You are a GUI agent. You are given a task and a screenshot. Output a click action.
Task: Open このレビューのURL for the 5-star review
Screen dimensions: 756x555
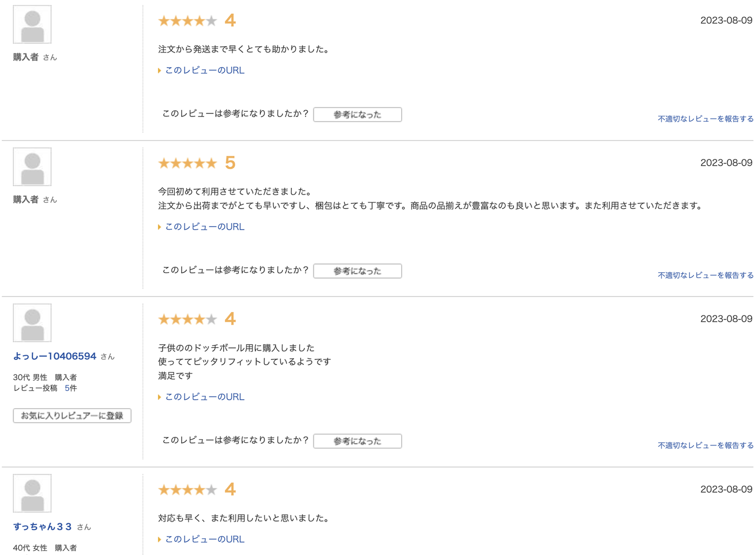click(x=204, y=227)
